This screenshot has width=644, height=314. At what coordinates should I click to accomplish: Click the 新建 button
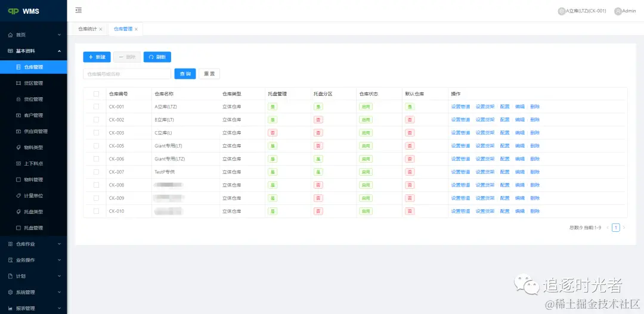coord(97,57)
